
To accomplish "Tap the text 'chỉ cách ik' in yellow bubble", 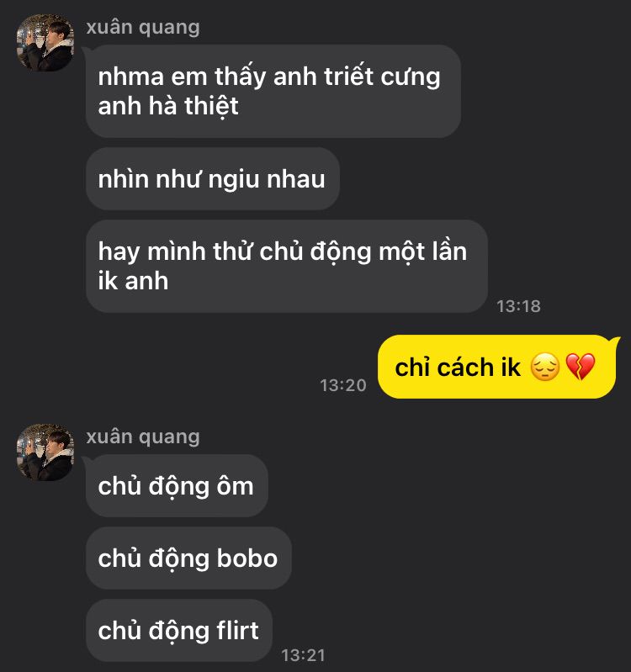I will (458, 368).
